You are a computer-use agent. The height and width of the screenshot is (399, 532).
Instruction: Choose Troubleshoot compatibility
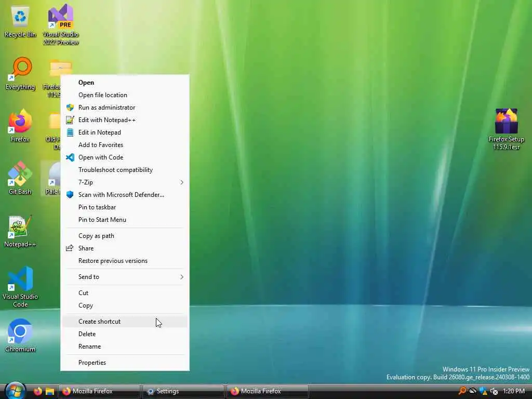[125, 170]
